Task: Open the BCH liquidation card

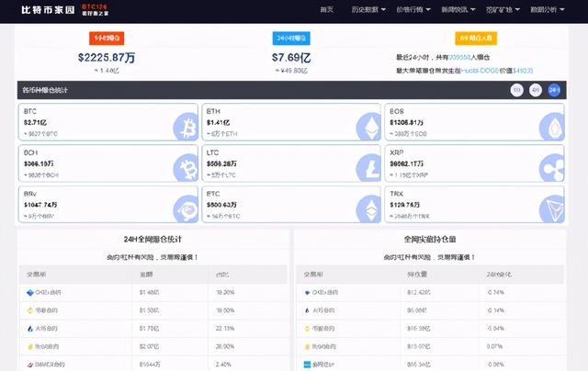Action: click(108, 163)
